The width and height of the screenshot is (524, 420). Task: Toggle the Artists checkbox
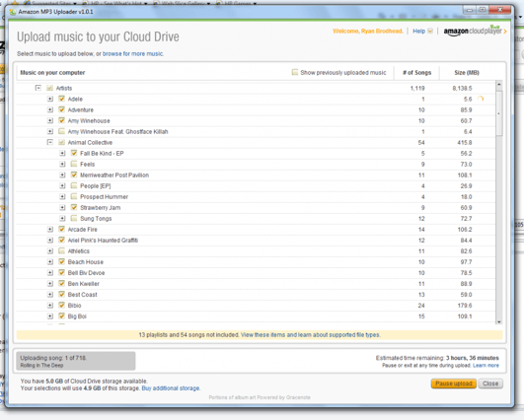pos(49,88)
